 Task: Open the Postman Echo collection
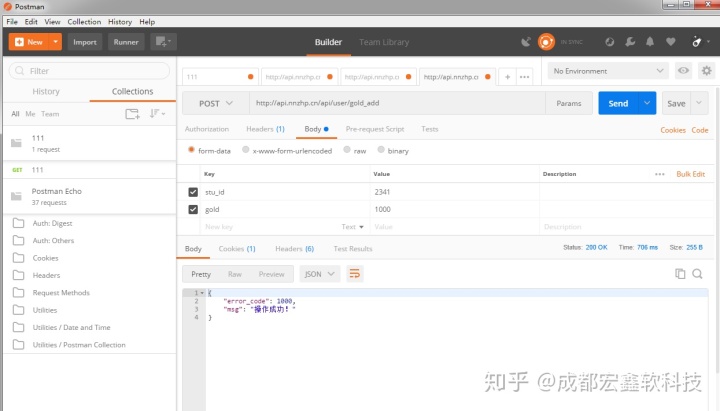click(x=90, y=197)
